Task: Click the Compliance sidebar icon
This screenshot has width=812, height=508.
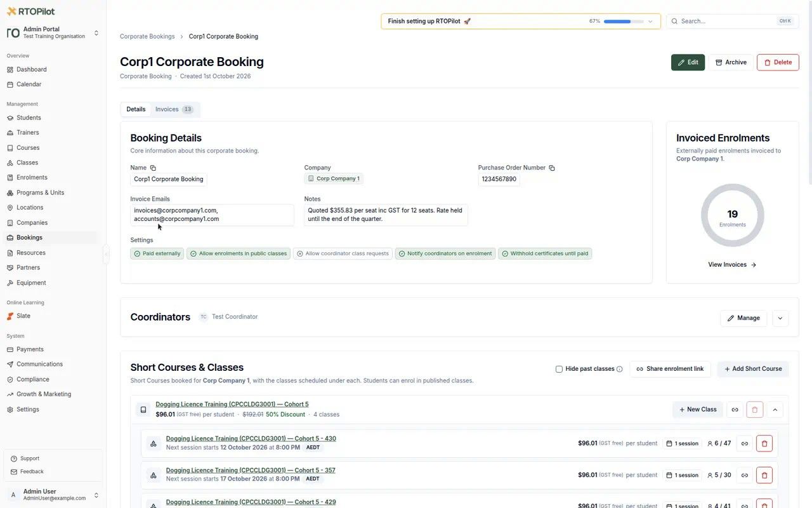Action: pyautogui.click(x=10, y=379)
